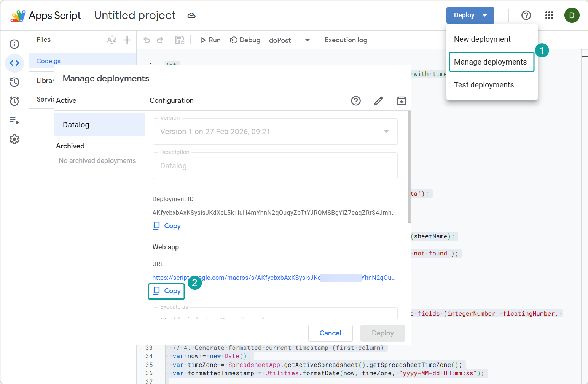Click the edit pencil icon in Configuration
The width and height of the screenshot is (588, 384).
point(378,101)
